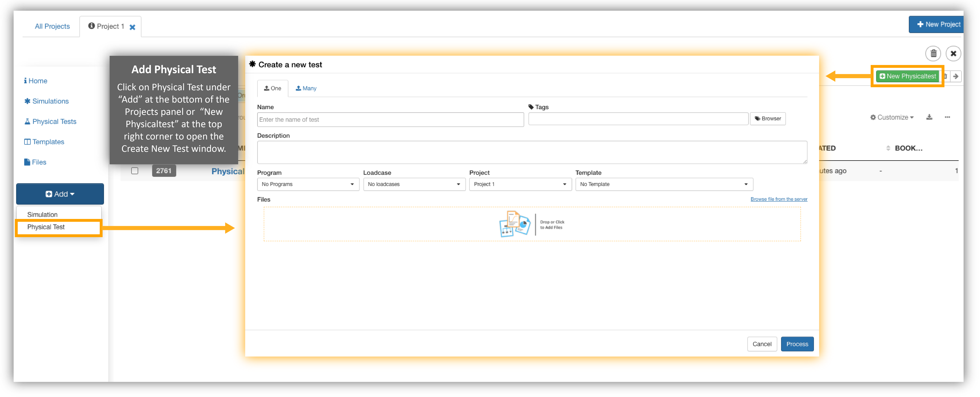Click the 2761 ID badge
980x397 pixels.
(164, 171)
